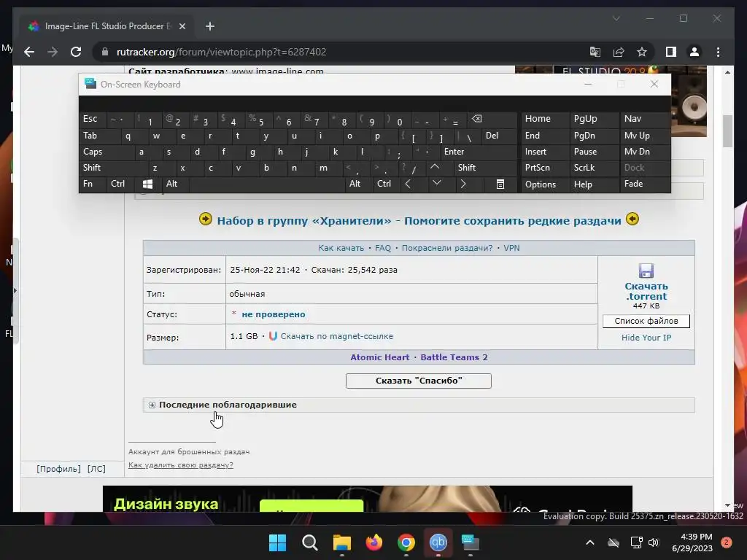
Task: Open a new Chrome tab
Action: [x=210, y=26]
